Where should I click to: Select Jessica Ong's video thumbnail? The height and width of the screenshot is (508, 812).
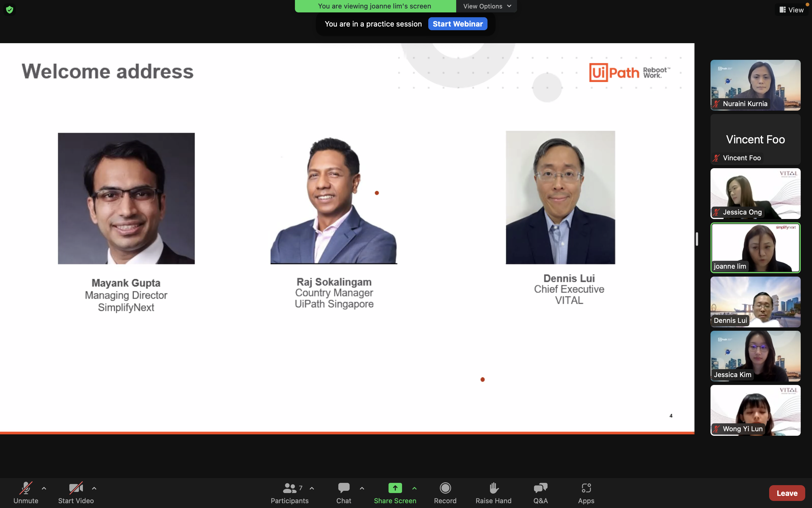tap(755, 194)
